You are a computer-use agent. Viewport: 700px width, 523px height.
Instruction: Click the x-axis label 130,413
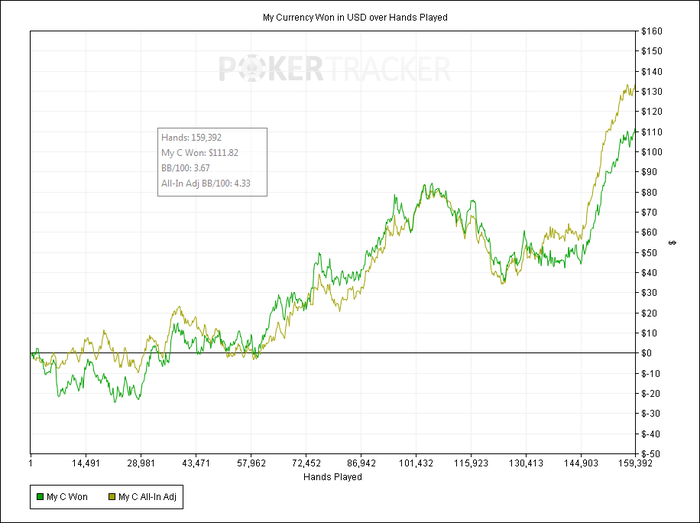point(526,463)
